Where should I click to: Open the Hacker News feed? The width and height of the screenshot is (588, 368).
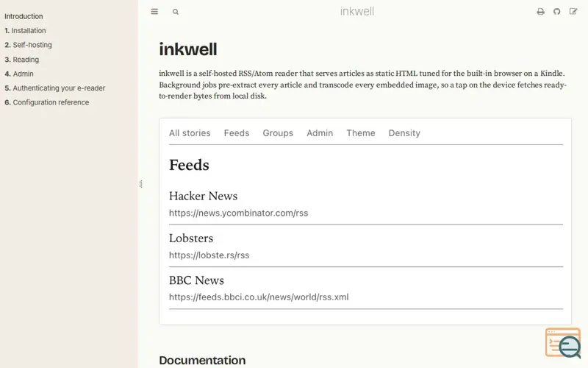point(203,196)
